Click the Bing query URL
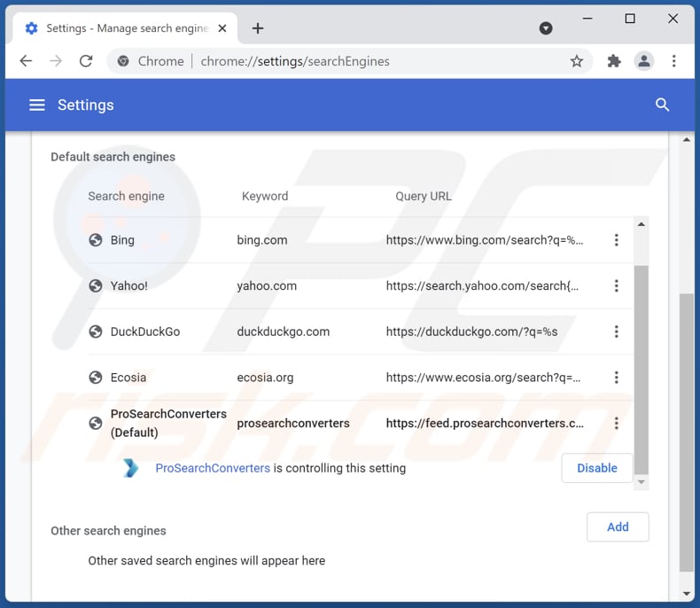Screen dimensions: 700x608 click(x=485, y=240)
